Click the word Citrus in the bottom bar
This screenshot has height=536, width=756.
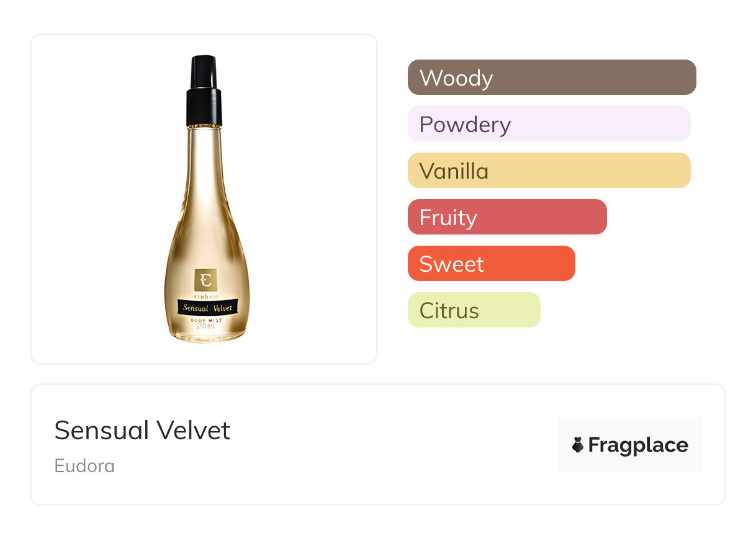(x=449, y=311)
